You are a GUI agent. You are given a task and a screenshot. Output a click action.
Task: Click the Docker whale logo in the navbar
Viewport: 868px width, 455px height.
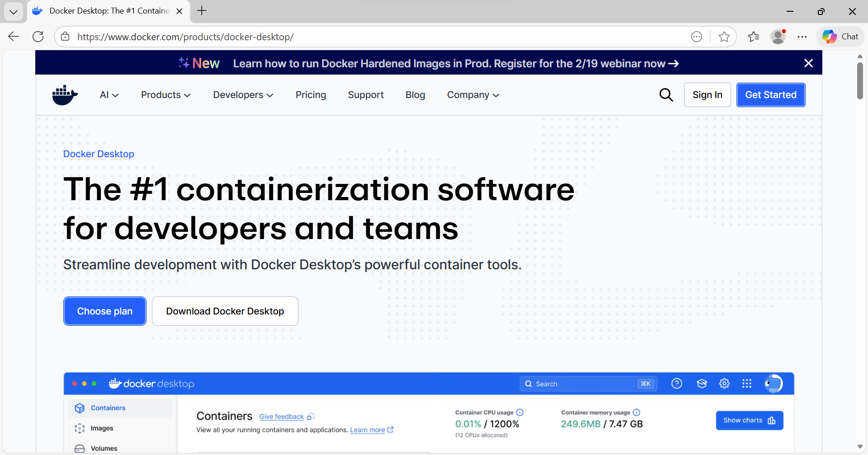click(65, 95)
